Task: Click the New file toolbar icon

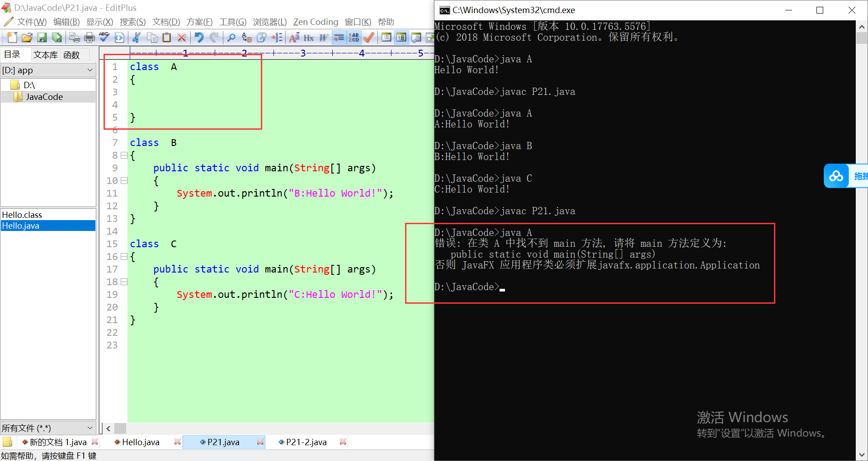Action: (x=12, y=38)
